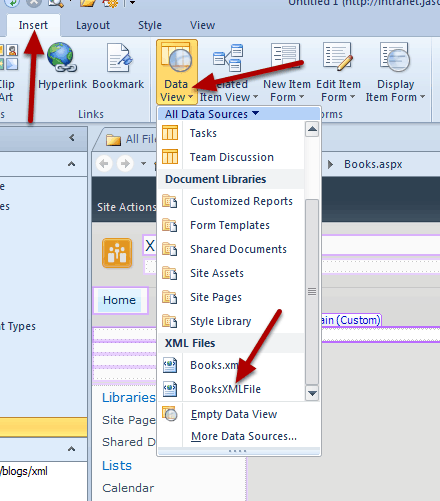This screenshot has width=440, height=501.
Task: Click the menu scrollbar down arrow
Action: click(x=312, y=393)
